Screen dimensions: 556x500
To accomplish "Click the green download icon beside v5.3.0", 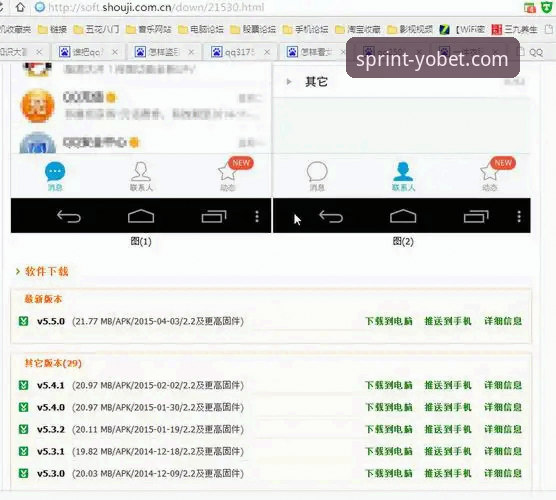I will point(23,473).
